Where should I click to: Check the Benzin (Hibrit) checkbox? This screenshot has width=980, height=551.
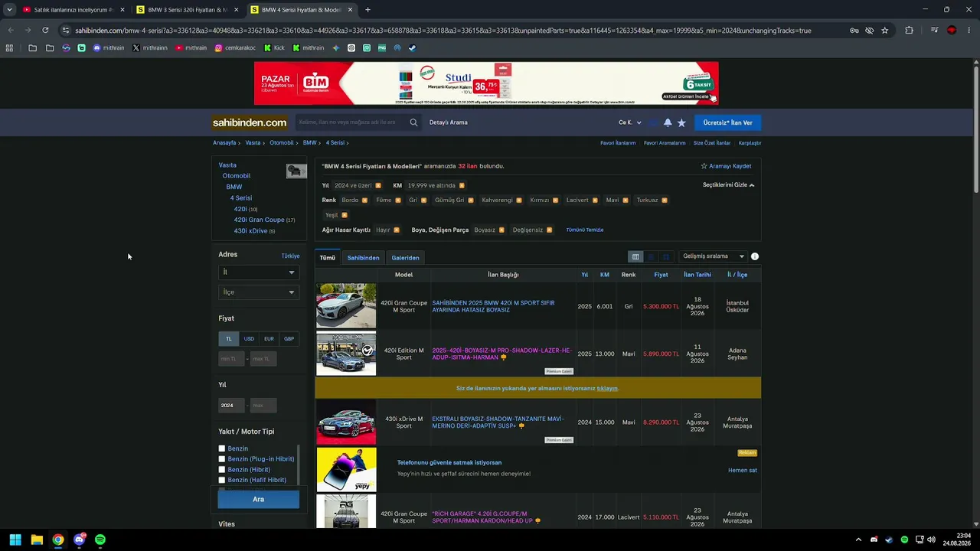coord(222,470)
